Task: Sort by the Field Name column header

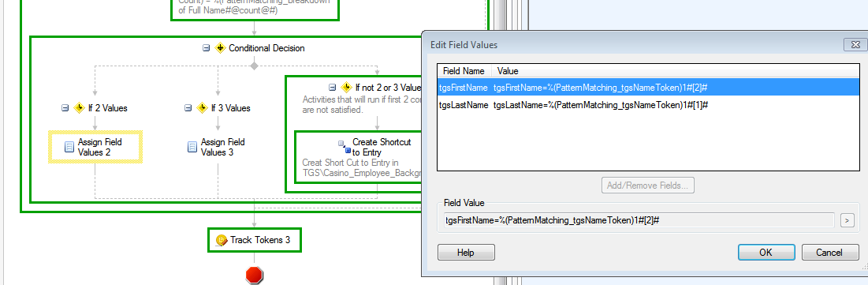Action: [x=464, y=71]
